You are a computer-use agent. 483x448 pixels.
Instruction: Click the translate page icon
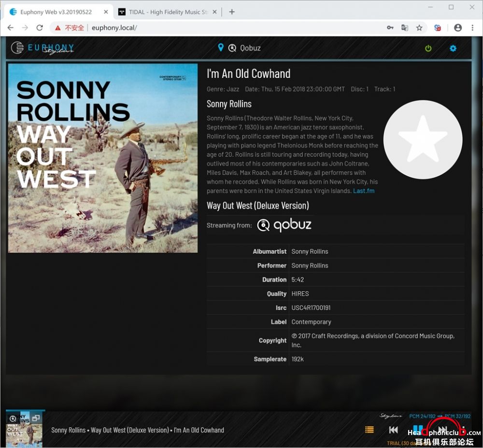pyautogui.click(x=404, y=28)
